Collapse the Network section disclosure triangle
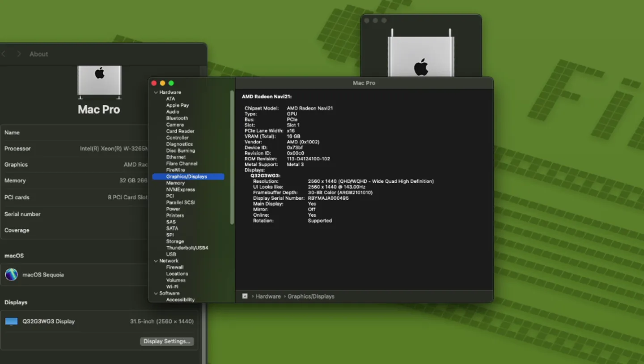Image resolution: width=644 pixels, height=364 pixels. tap(156, 261)
